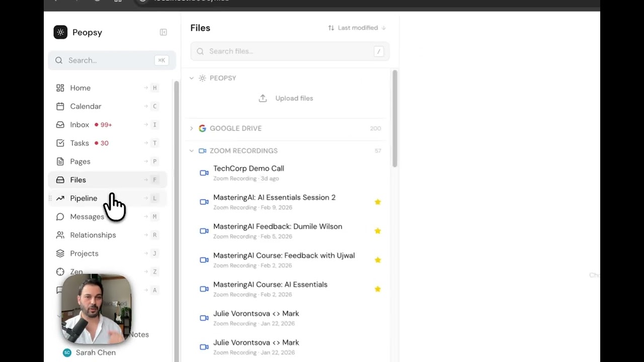Image resolution: width=644 pixels, height=362 pixels.
Task: Click the Zoom Recordings count 57
Action: pos(378,151)
